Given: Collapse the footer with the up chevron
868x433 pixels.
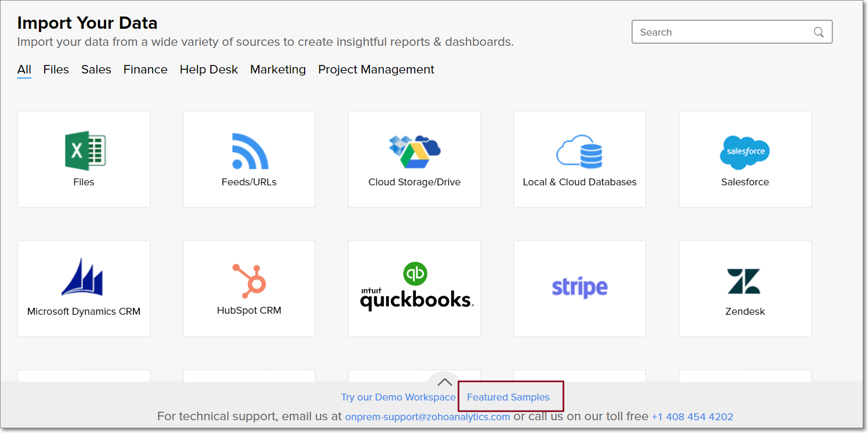Looking at the screenshot, I should pos(445,382).
